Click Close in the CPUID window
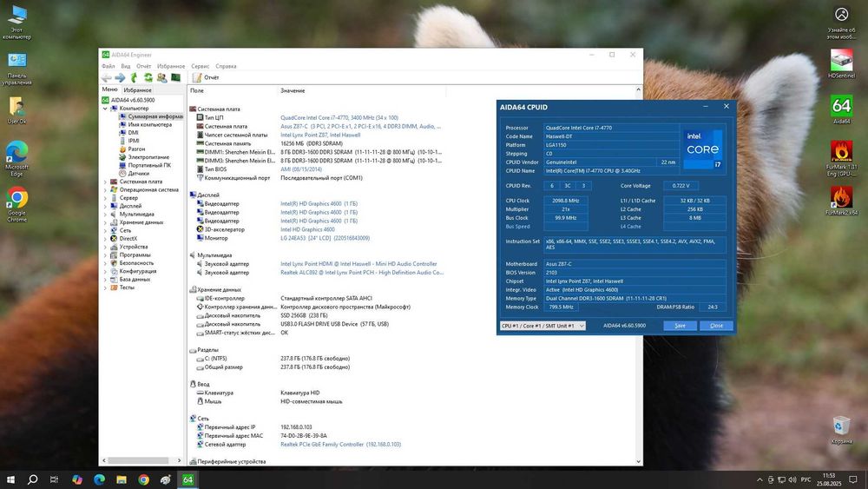868x489 pixels. click(x=716, y=326)
